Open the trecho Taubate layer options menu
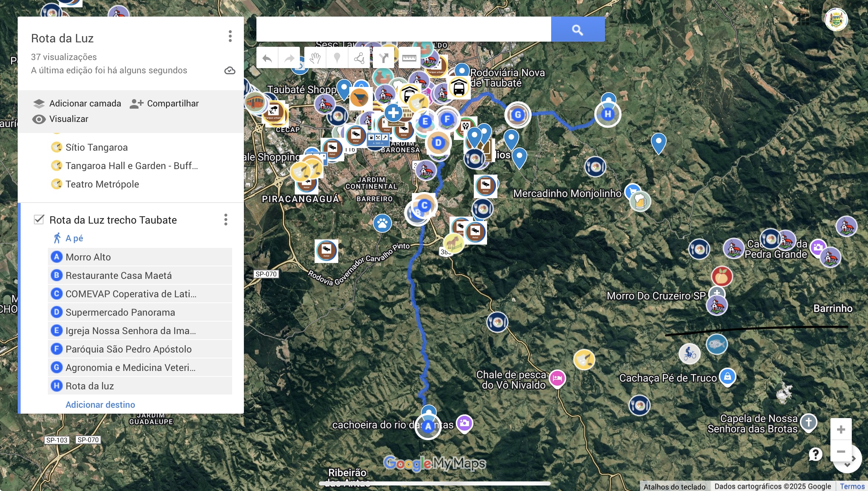 coord(226,220)
